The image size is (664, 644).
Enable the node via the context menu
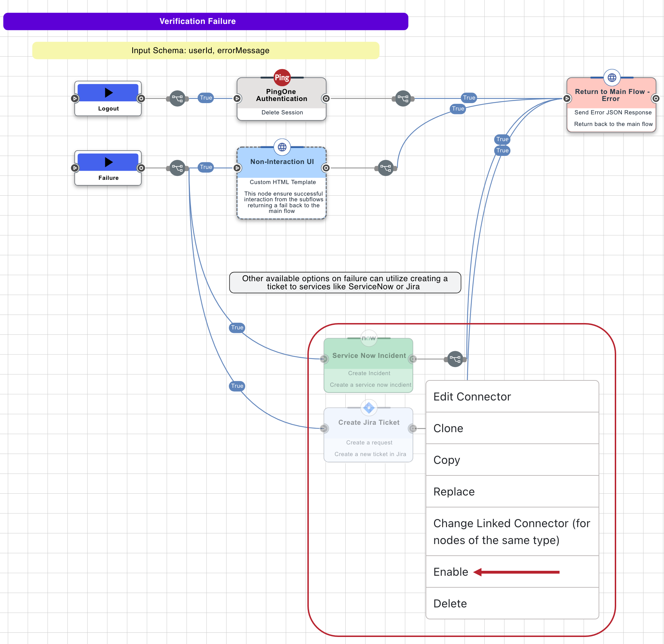(x=451, y=572)
